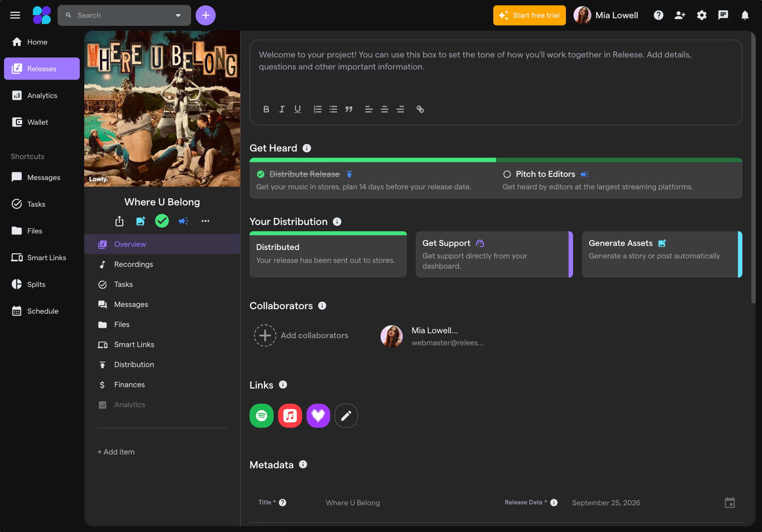The width and height of the screenshot is (762, 532).
Task: Open the chat messages icon in header
Action: [723, 15]
